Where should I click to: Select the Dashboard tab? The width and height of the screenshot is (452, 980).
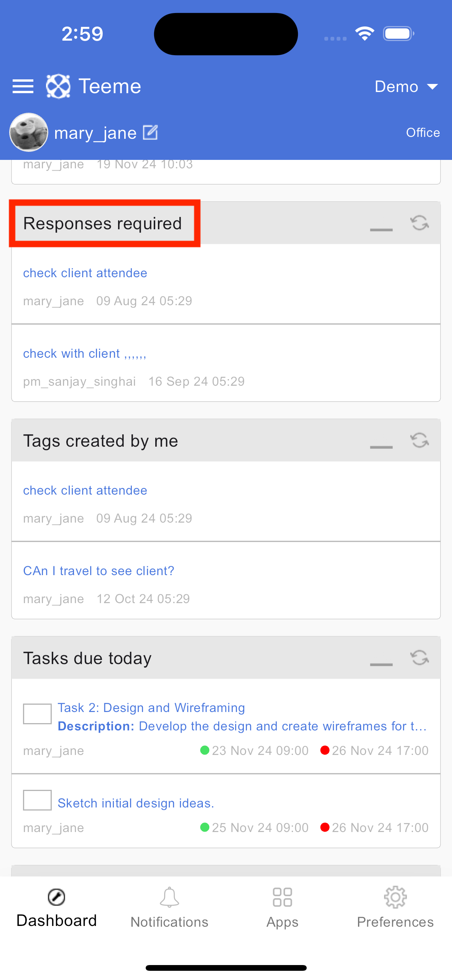(57, 907)
